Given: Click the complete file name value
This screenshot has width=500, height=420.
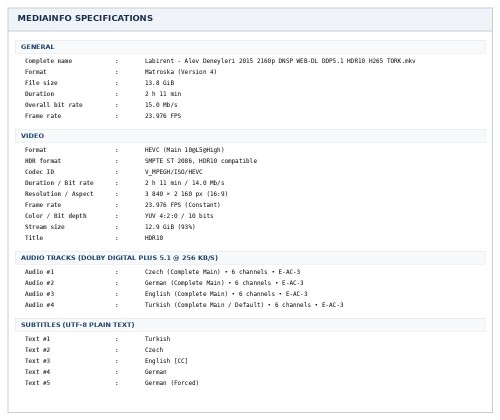Looking at the screenshot, I should click(x=280, y=61).
